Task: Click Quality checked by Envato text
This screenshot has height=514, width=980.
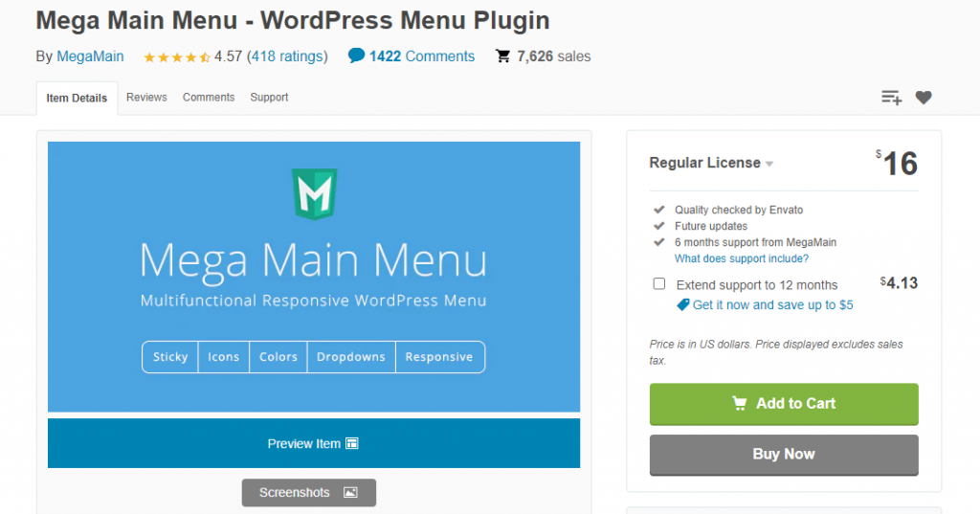Action: click(x=739, y=211)
